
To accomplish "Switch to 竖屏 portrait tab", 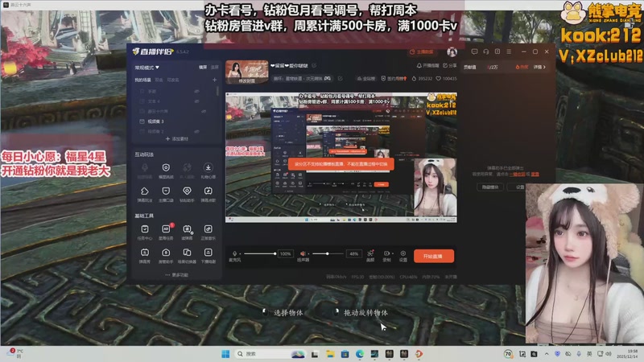I will [x=214, y=68].
